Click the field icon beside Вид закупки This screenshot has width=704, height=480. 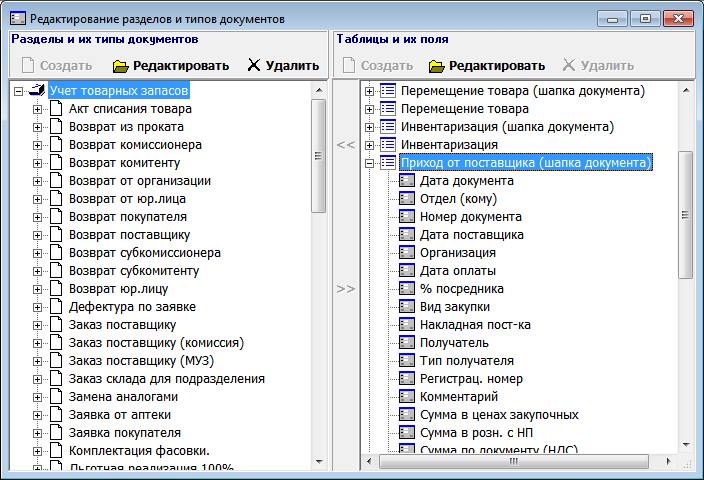click(407, 307)
